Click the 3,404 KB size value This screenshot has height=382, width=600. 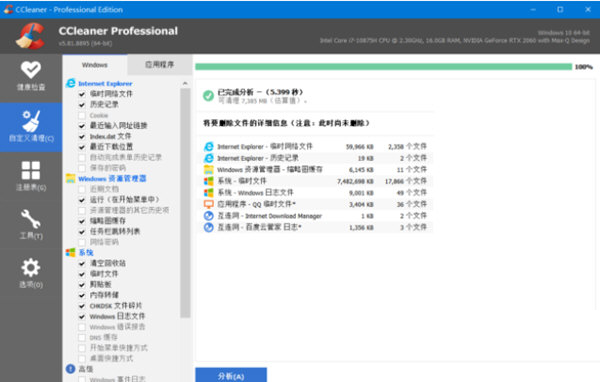click(x=361, y=204)
